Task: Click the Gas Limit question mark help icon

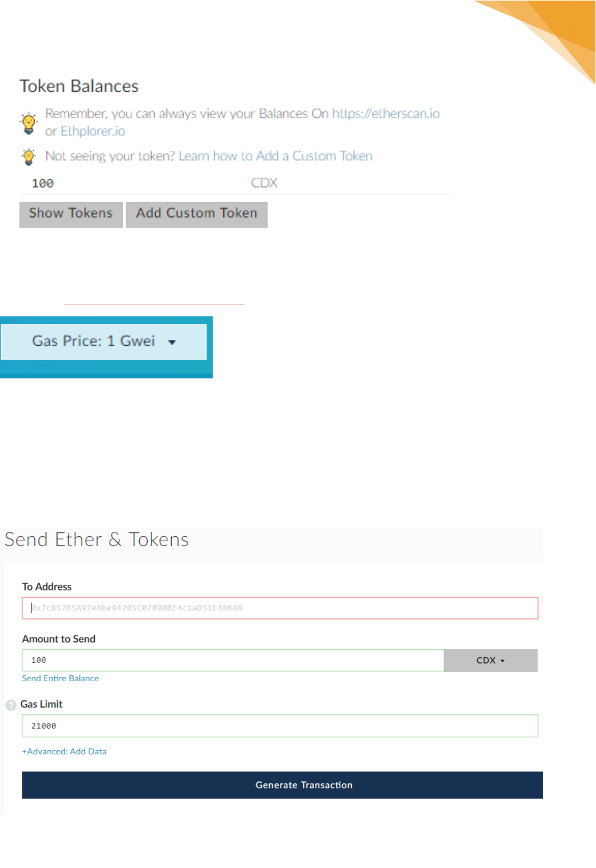Action: coord(11,705)
